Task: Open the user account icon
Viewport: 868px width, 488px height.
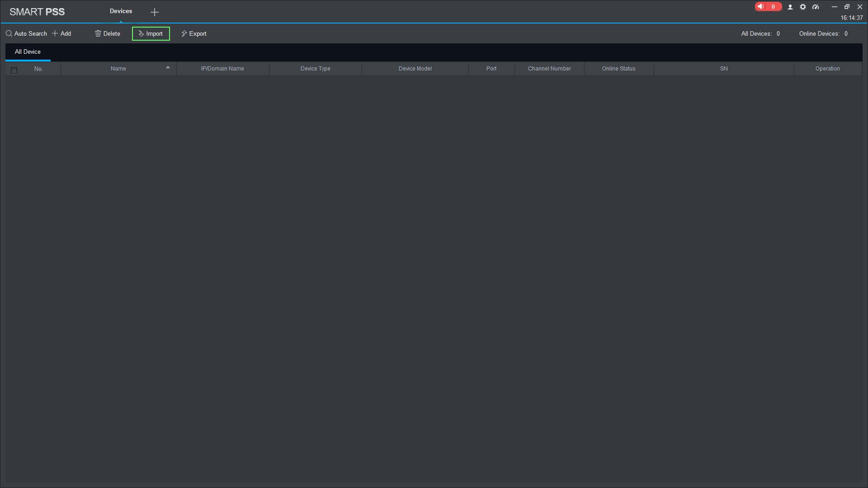Action: pyautogui.click(x=790, y=7)
